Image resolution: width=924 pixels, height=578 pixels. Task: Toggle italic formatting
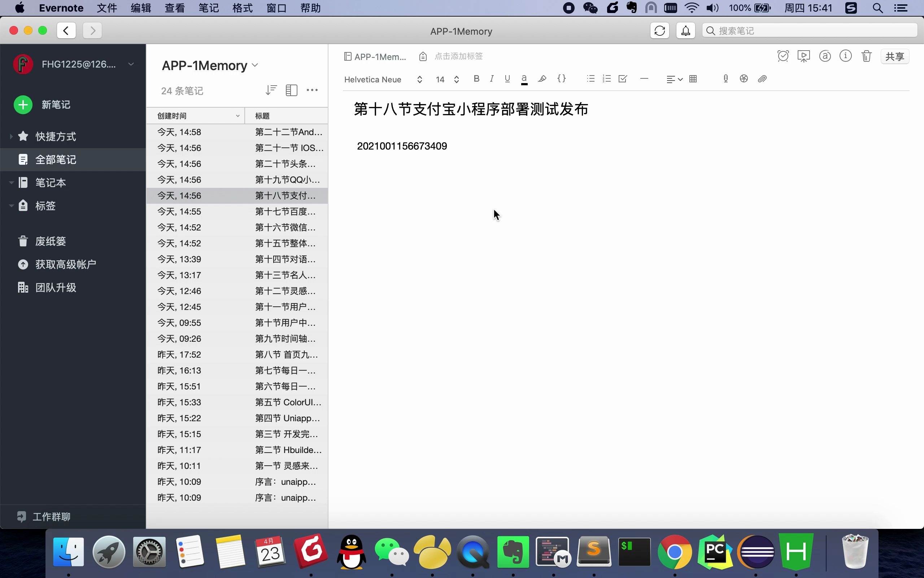[x=492, y=79]
